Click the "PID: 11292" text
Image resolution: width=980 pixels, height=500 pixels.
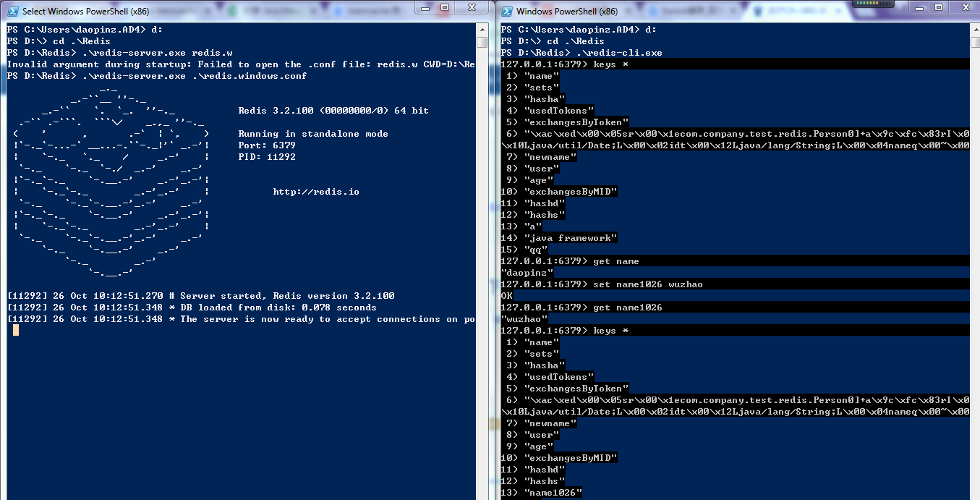click(x=267, y=157)
